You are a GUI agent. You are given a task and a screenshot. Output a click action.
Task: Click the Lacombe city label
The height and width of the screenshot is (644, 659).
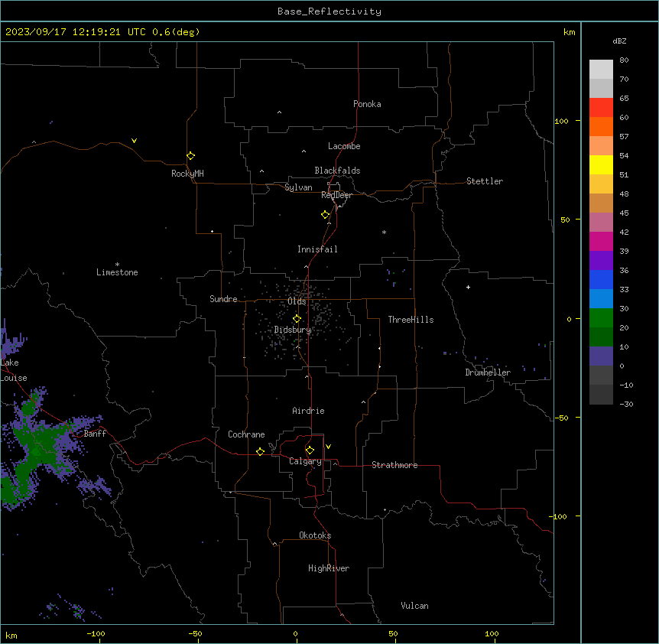(344, 146)
